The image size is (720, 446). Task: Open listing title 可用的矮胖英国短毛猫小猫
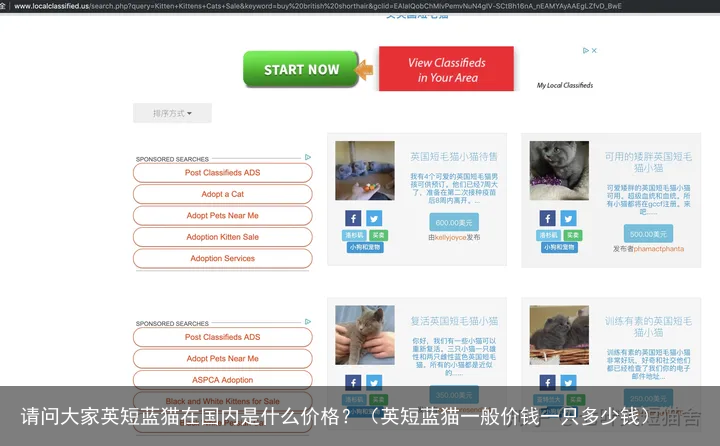point(648,162)
